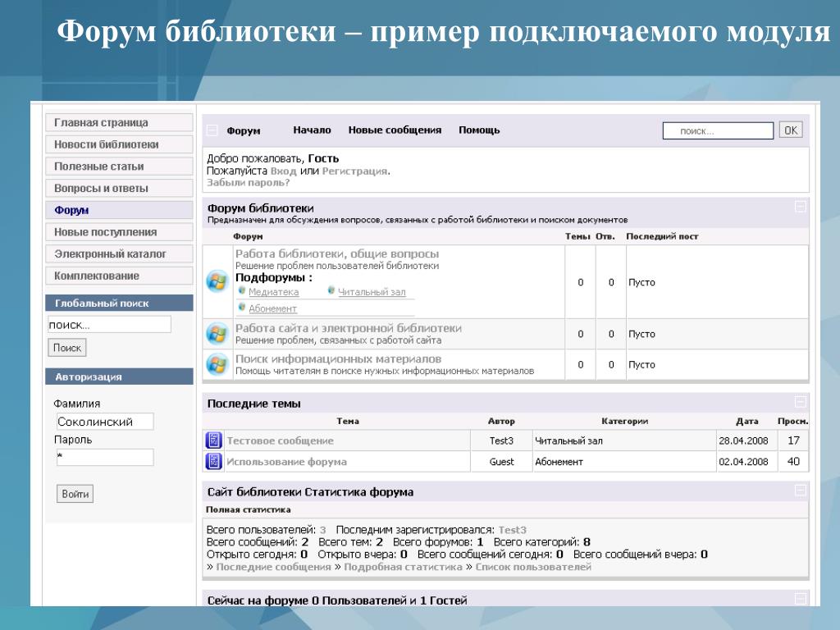Click the Пароль input field

105,457
